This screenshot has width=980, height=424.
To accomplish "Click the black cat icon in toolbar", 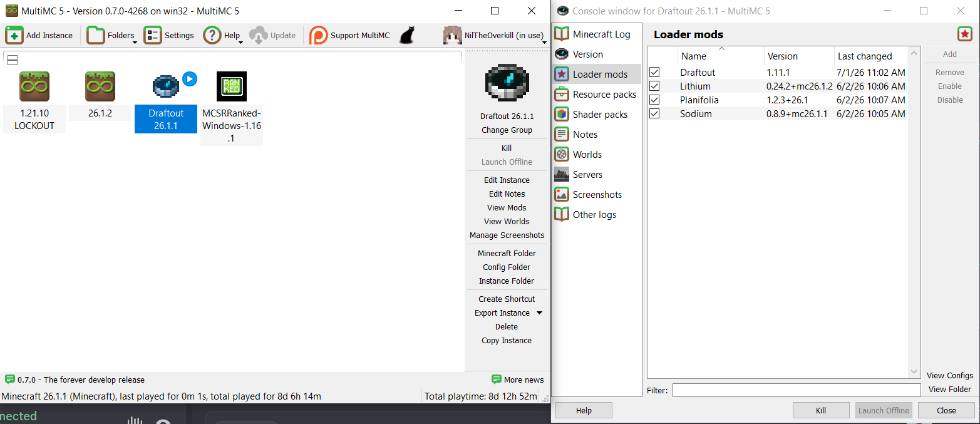I will tap(407, 36).
